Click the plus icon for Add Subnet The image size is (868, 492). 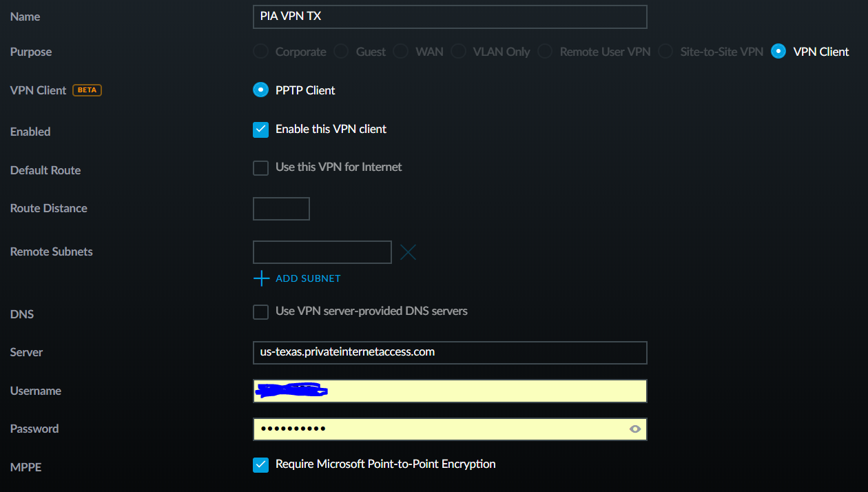point(261,278)
